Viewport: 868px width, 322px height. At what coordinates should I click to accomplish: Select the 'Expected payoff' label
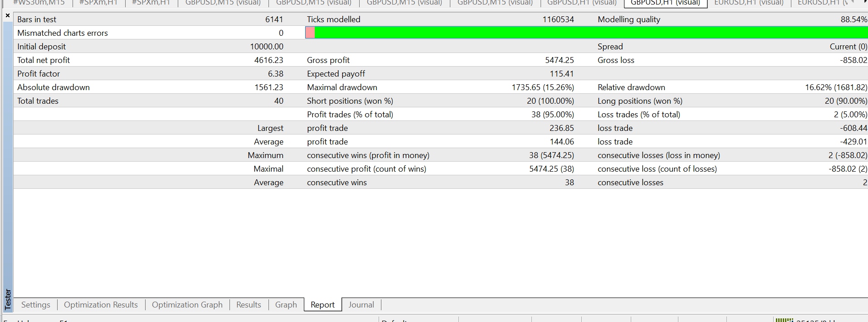coord(336,74)
